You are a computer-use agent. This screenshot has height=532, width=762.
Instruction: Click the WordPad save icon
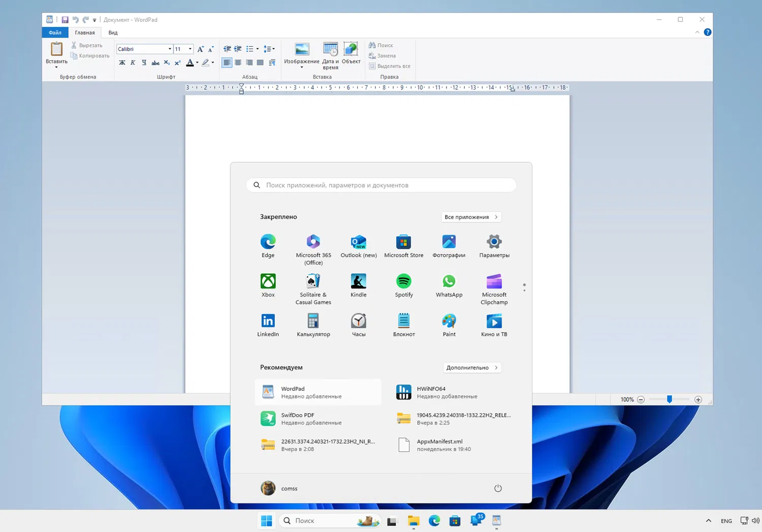coord(65,20)
